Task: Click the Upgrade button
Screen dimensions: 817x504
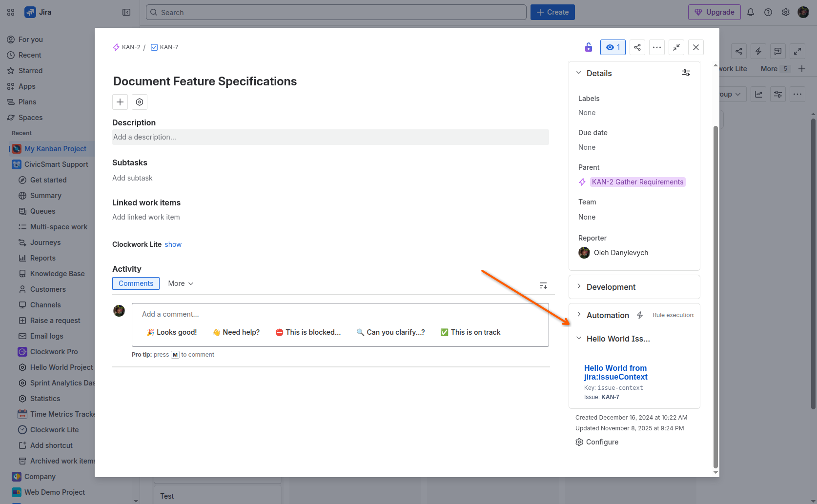Action: point(714,12)
